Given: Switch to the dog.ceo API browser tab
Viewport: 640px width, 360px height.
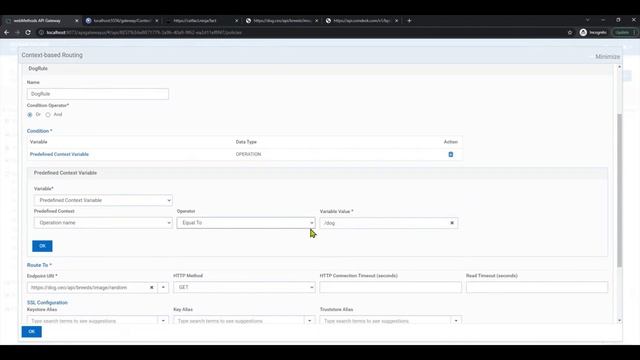Looking at the screenshot, I should (x=282, y=20).
